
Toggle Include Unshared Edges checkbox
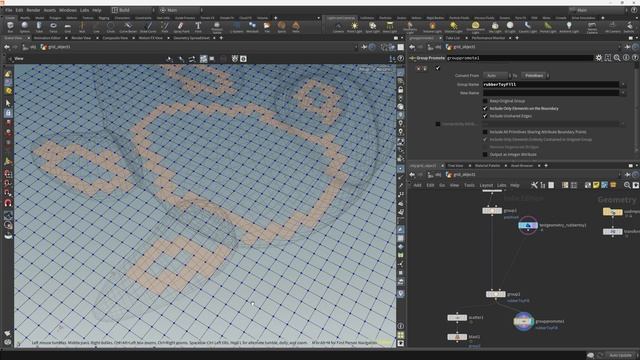click(485, 116)
